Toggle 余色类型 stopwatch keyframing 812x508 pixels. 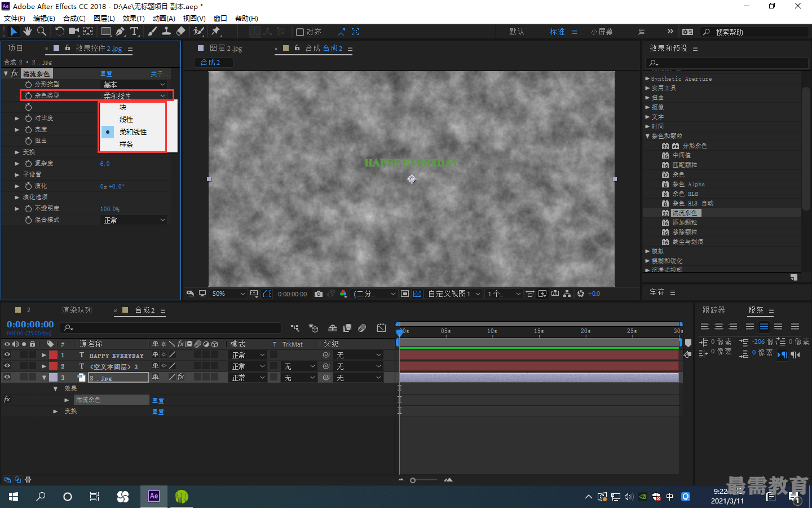click(28, 95)
